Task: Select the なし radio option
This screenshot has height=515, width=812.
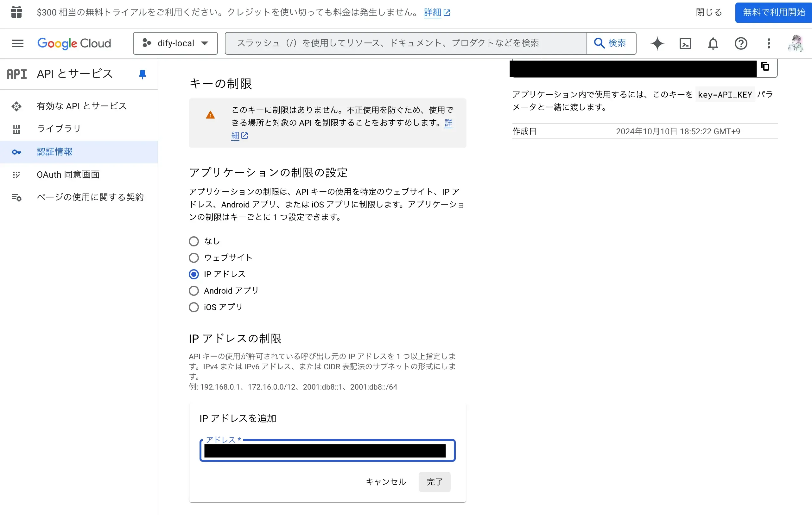Action: coord(194,241)
